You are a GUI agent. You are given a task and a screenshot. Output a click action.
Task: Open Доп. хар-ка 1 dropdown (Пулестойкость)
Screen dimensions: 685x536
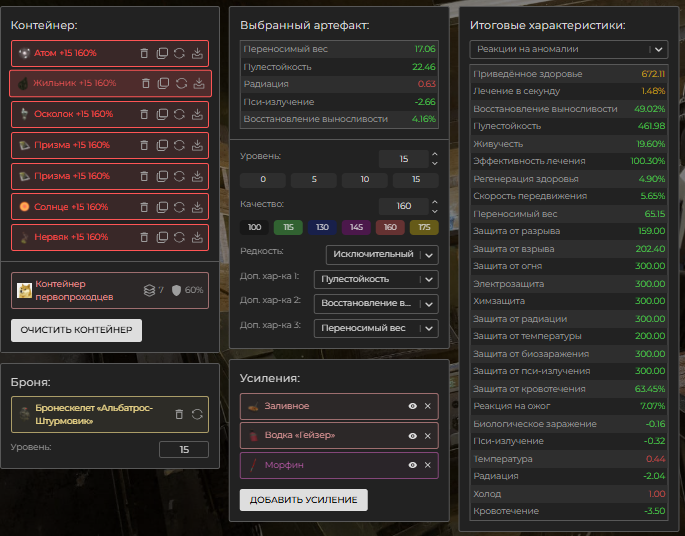pos(376,280)
